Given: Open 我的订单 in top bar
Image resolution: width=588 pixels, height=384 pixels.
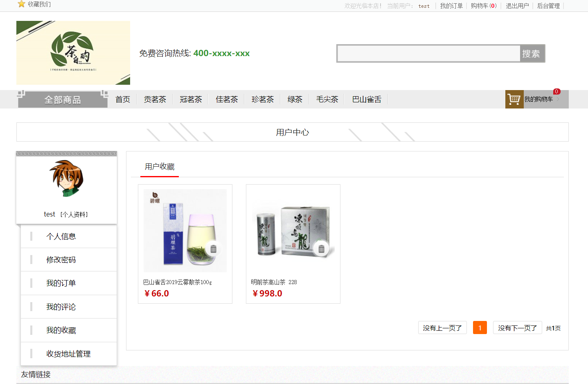Looking at the screenshot, I should pos(451,6).
